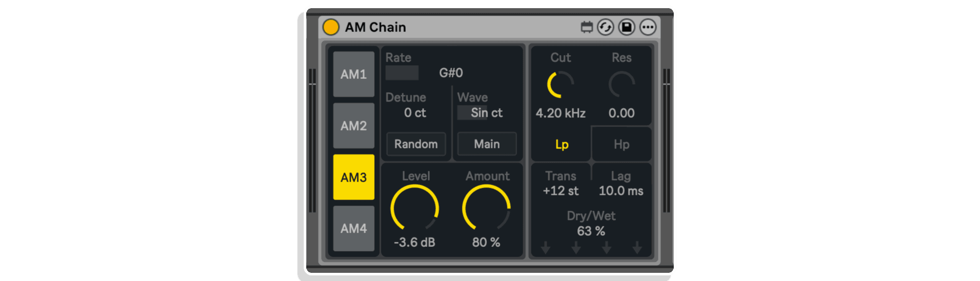
Task: Click the Detune 0 ct value
Action: (415, 113)
